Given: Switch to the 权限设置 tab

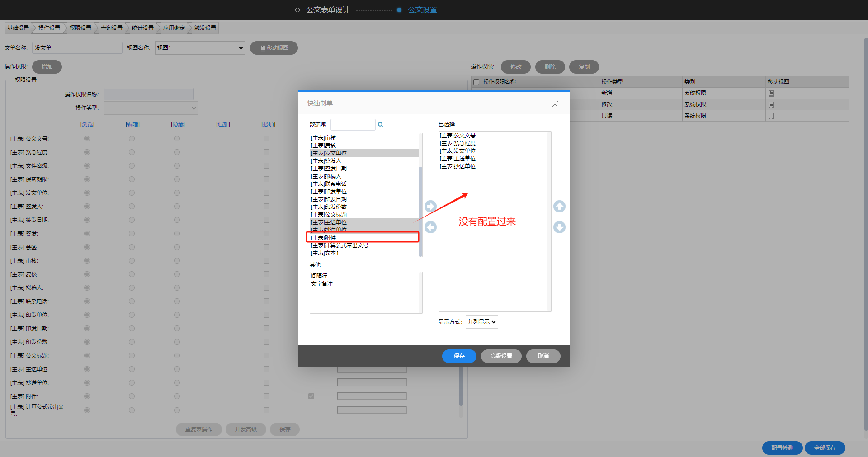Looking at the screenshot, I should (80, 28).
